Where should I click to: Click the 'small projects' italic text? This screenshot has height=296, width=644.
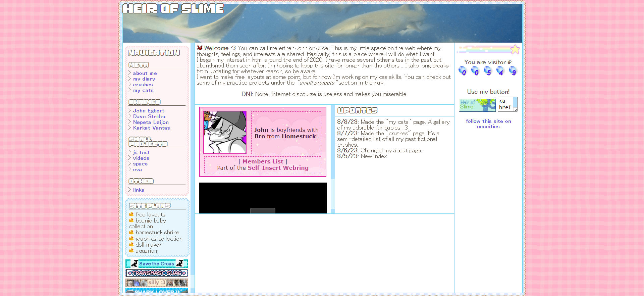tap(317, 83)
